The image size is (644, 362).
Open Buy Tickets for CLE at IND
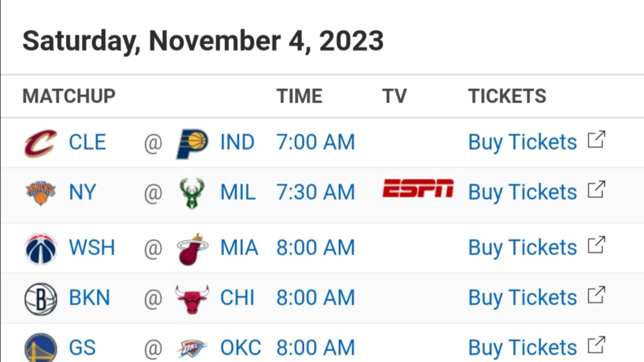[523, 142]
